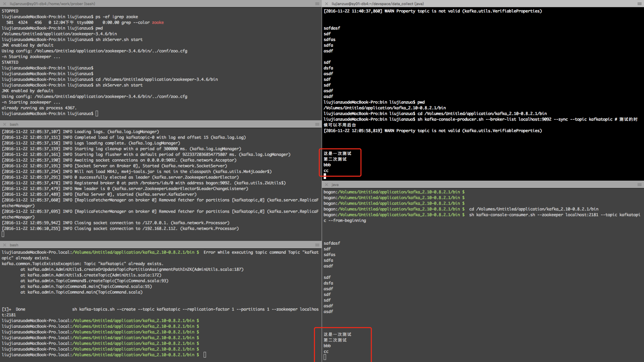Screen dimensions: 644x362
Task: Click the 'Completed load of log kafkatopic-0' line
Action: (124, 137)
